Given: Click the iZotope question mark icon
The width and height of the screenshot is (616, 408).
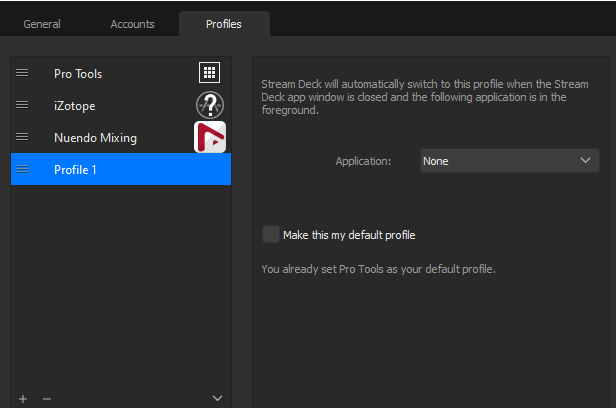Looking at the screenshot, I should (x=210, y=105).
